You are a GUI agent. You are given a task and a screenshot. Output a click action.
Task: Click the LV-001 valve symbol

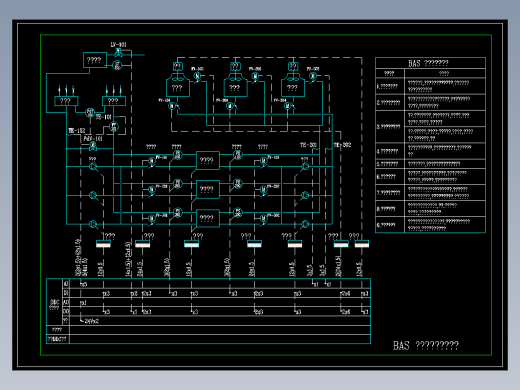(x=118, y=53)
